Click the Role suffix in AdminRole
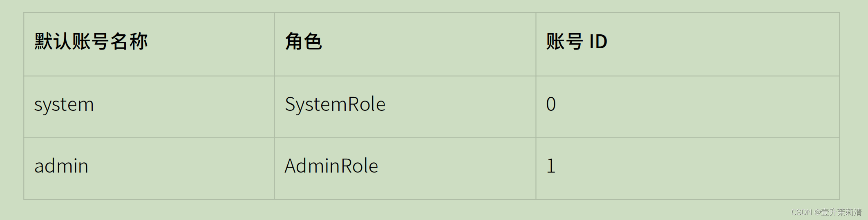The image size is (868, 220). click(359, 166)
